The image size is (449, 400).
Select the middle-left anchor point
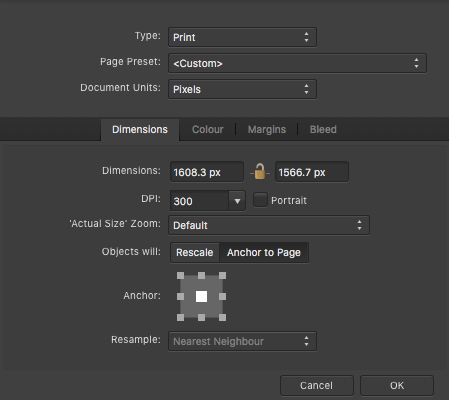click(x=180, y=296)
